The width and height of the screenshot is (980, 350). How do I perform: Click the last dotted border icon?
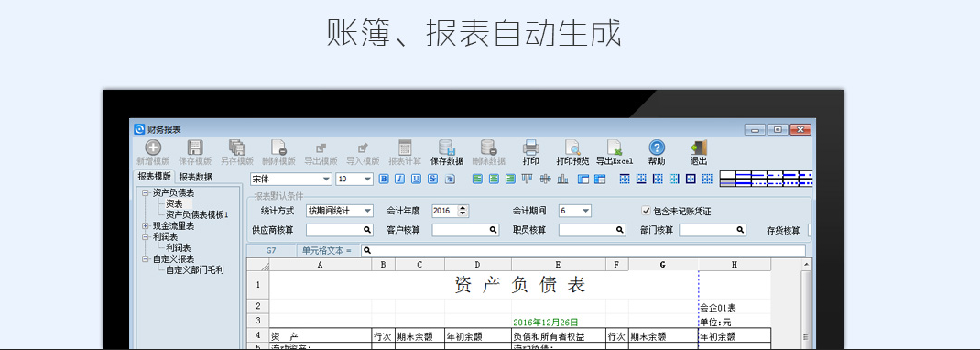coord(707,179)
